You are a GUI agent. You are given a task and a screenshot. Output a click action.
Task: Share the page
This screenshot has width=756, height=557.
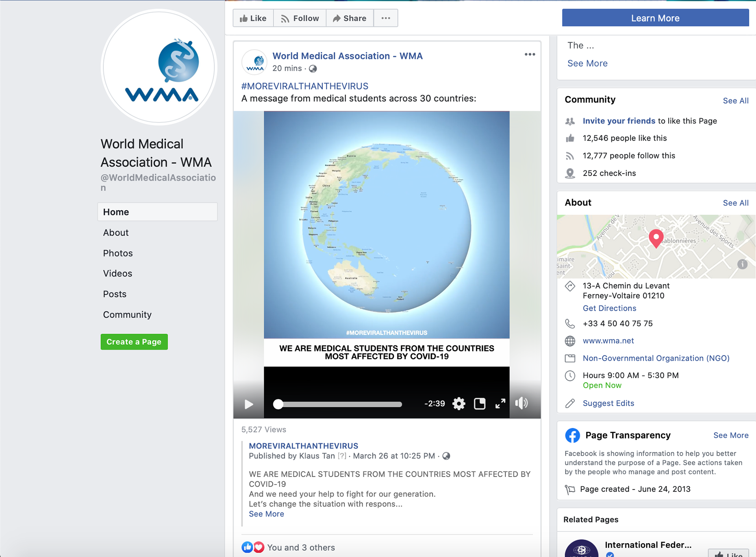pos(349,18)
